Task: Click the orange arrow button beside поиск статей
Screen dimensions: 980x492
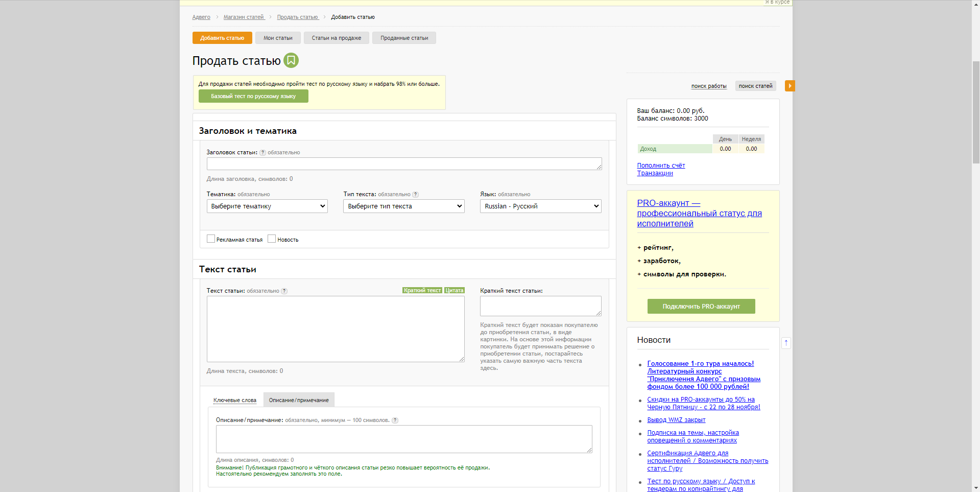Action: (790, 86)
